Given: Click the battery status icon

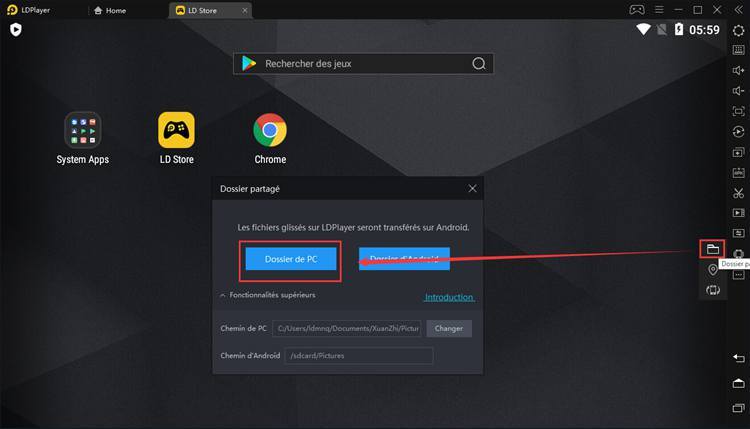Looking at the screenshot, I should [679, 30].
